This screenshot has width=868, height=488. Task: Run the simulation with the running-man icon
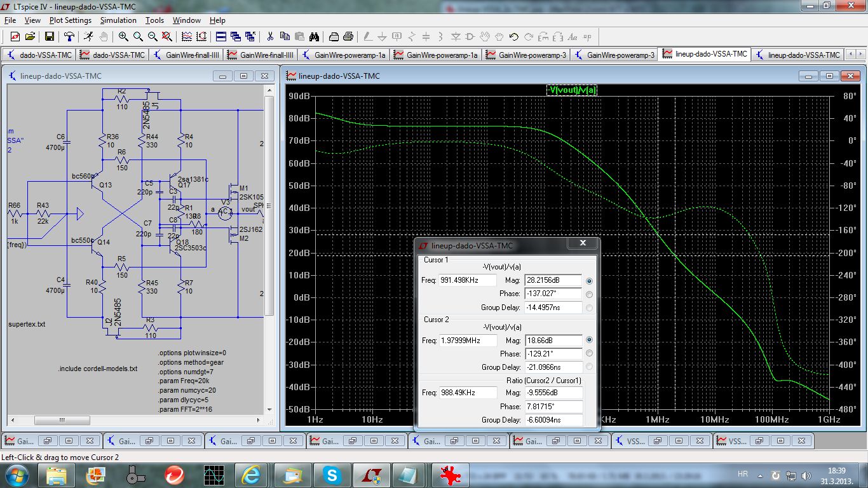pos(89,37)
